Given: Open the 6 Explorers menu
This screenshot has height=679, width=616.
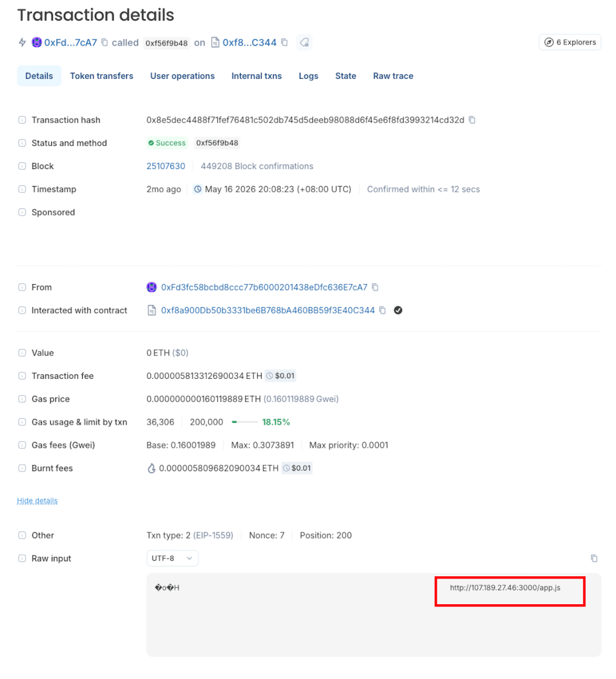Looking at the screenshot, I should tap(570, 42).
